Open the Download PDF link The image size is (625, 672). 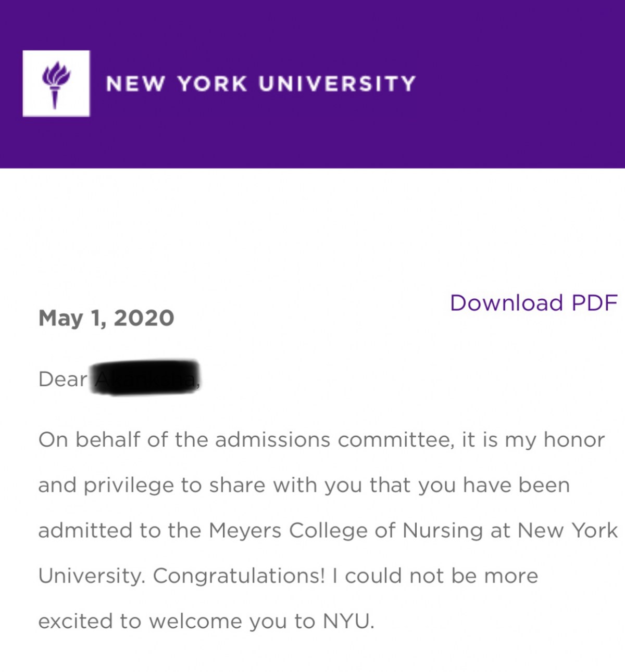point(534,303)
